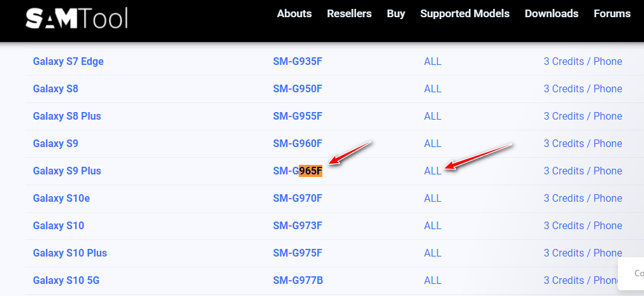Select model code SM-G970F

point(297,199)
